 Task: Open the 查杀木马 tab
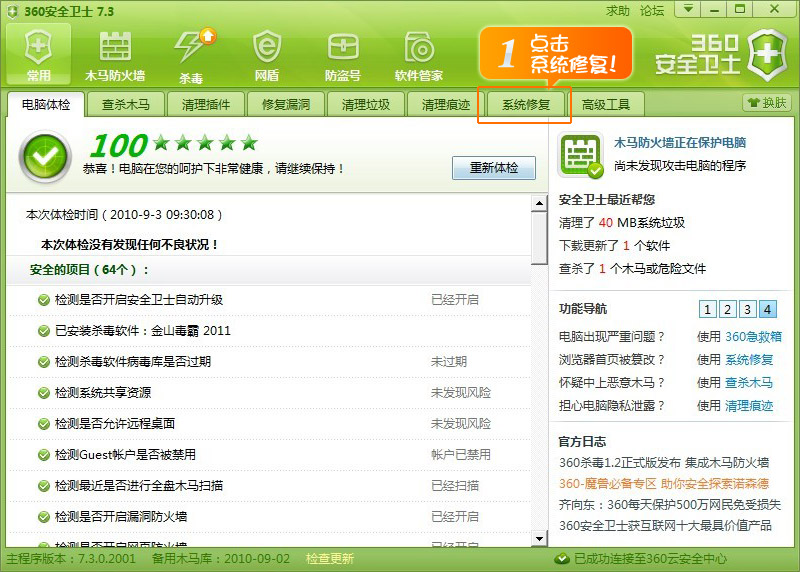126,104
